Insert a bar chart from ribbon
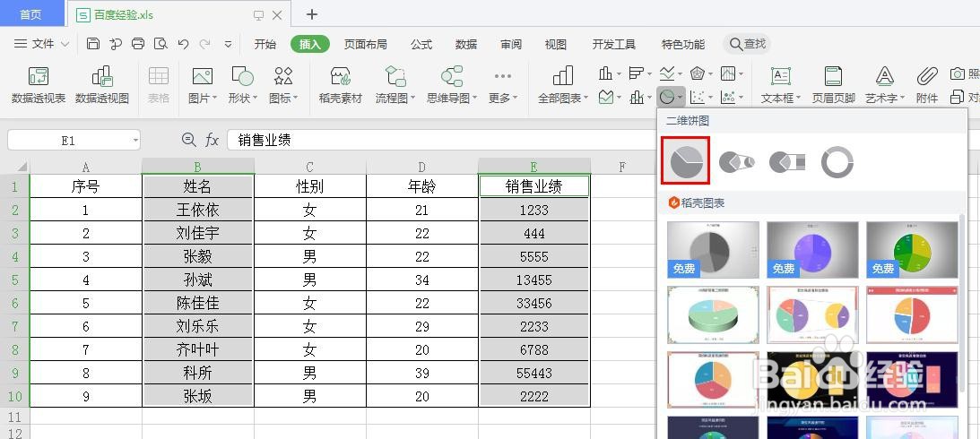Screen dimensions: 980x439 (x=637, y=73)
